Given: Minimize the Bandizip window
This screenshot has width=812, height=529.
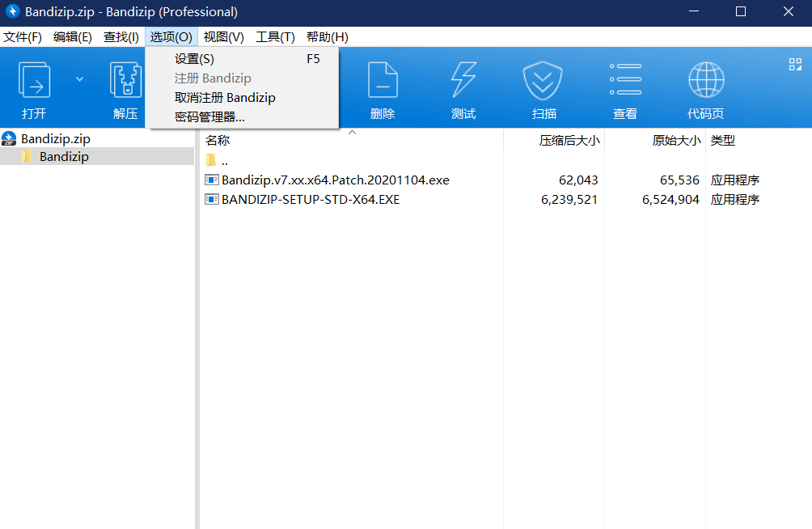Looking at the screenshot, I should pos(694,11).
